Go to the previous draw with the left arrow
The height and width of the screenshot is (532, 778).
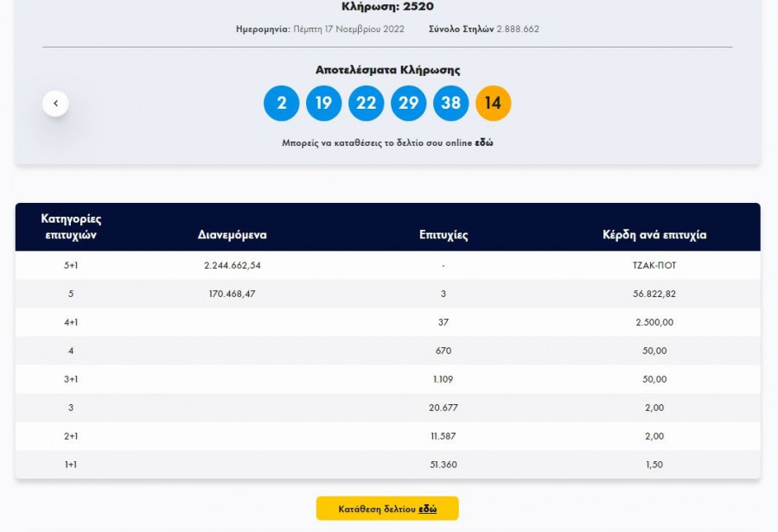pos(55,104)
